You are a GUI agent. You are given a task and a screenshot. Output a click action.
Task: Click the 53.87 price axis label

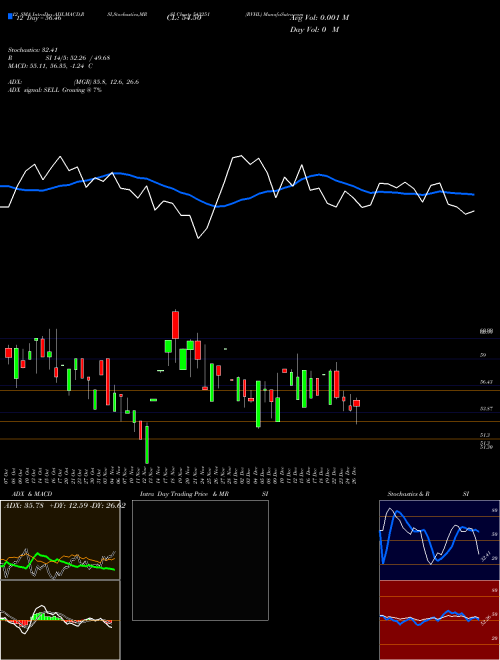(486, 409)
